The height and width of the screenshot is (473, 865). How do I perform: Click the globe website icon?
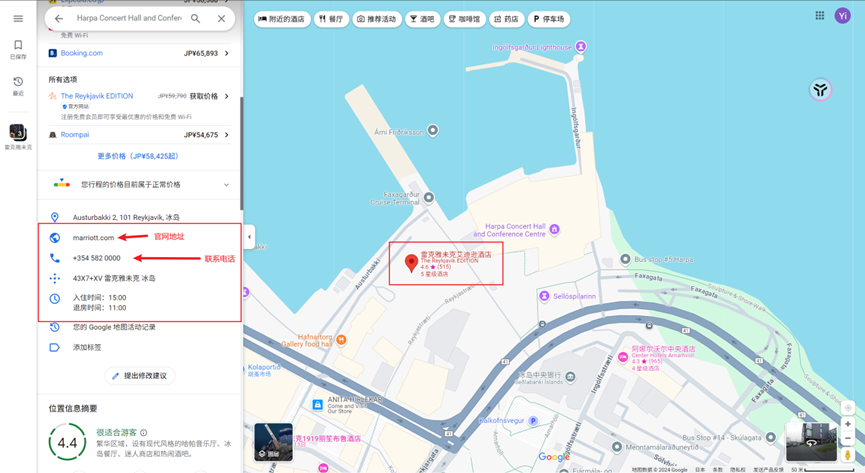[x=55, y=238]
